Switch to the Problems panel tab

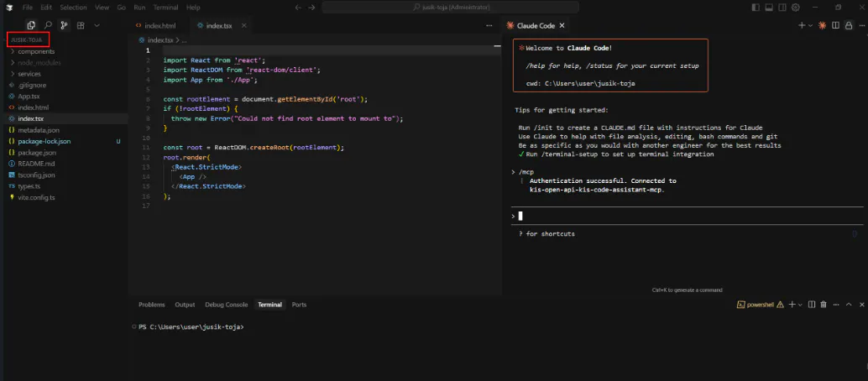[152, 305]
